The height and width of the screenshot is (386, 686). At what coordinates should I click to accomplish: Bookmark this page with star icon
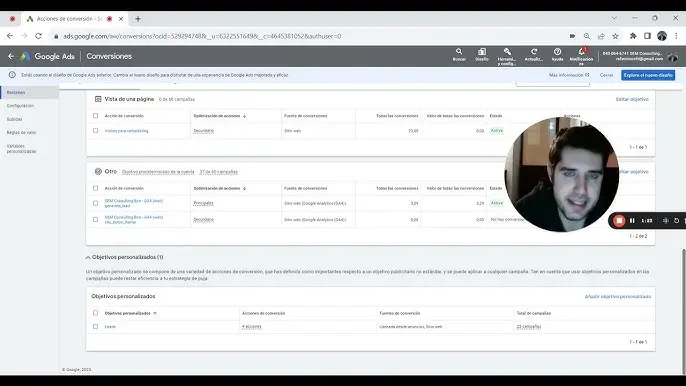(616, 36)
